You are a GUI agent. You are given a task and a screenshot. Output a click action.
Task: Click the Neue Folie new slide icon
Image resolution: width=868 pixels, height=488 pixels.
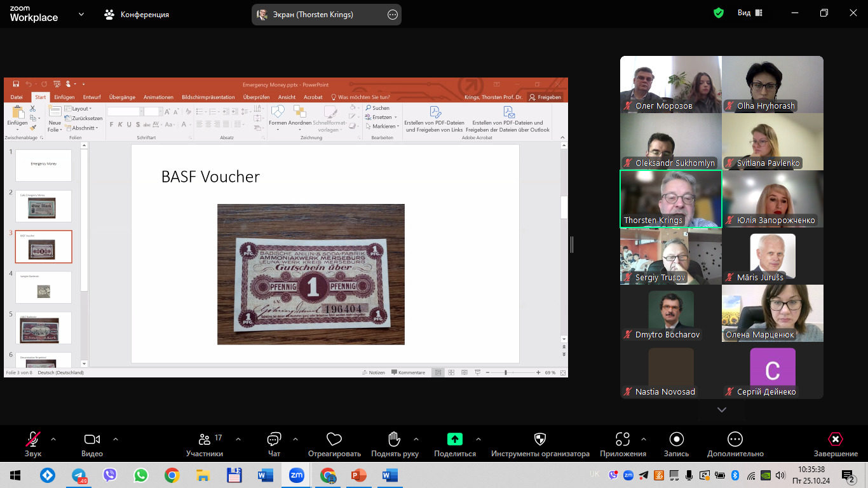click(55, 112)
